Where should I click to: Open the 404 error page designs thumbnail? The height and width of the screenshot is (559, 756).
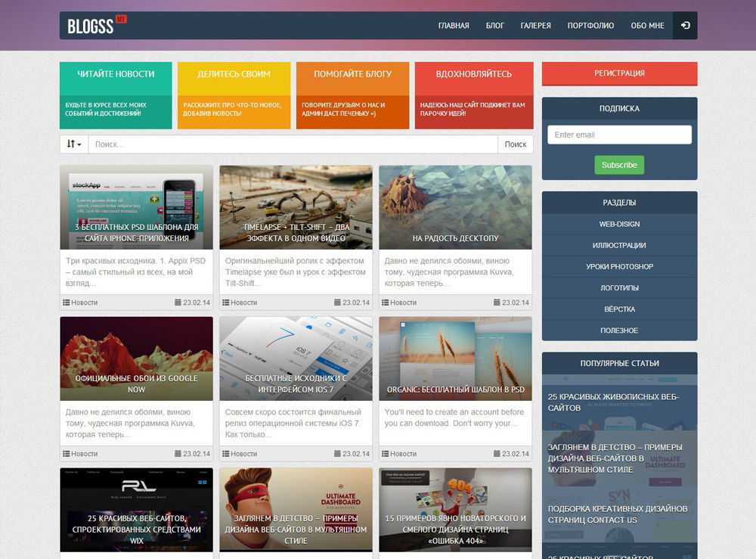(x=456, y=510)
